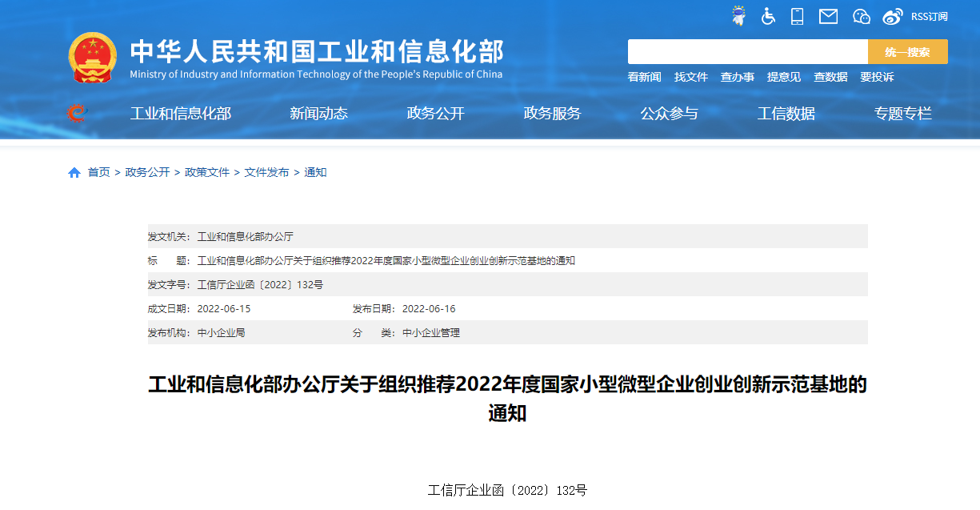The image size is (980, 510).
Task: Go to 政务服务 in the navigation bar
Action: (552, 114)
